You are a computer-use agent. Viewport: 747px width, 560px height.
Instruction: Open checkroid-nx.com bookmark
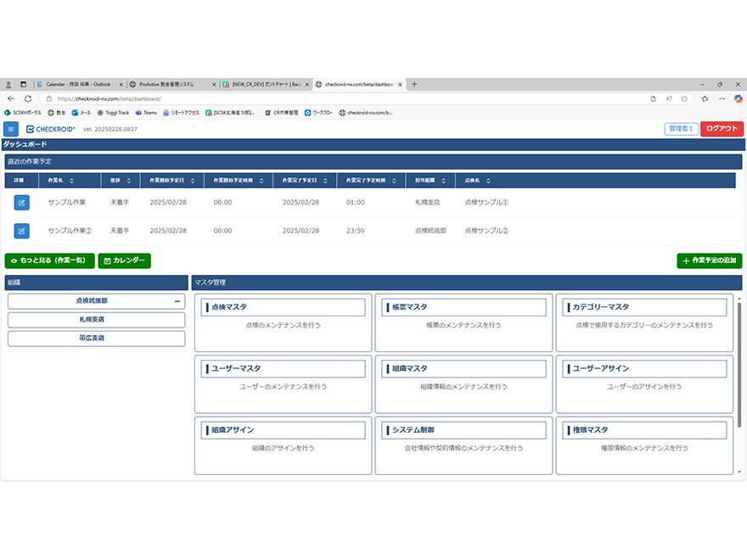click(x=366, y=113)
